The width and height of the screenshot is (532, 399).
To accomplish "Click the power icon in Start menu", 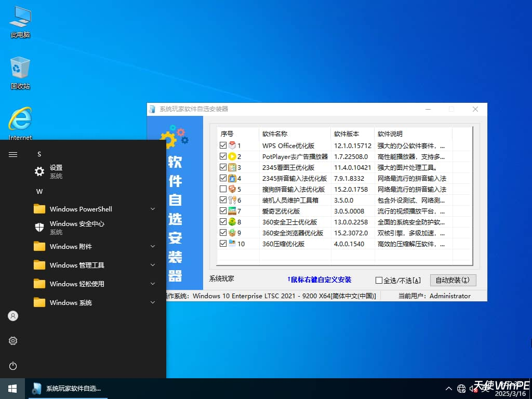I will (13, 366).
